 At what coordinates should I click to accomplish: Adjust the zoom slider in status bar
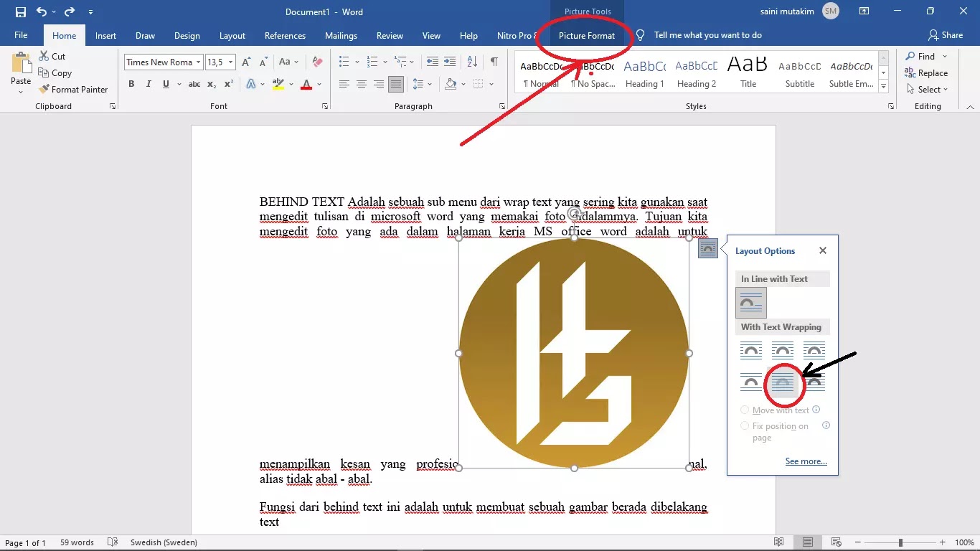(x=900, y=542)
